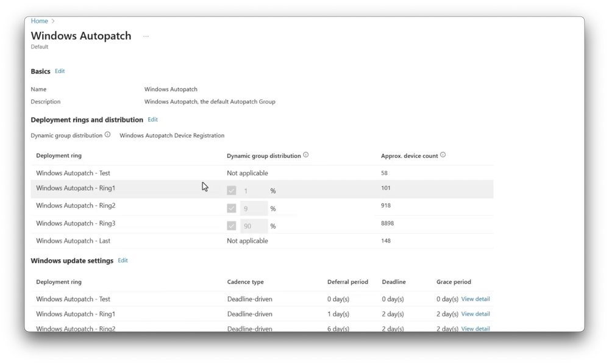
Task: Edit Deployment rings and distribution
Action: [152, 120]
